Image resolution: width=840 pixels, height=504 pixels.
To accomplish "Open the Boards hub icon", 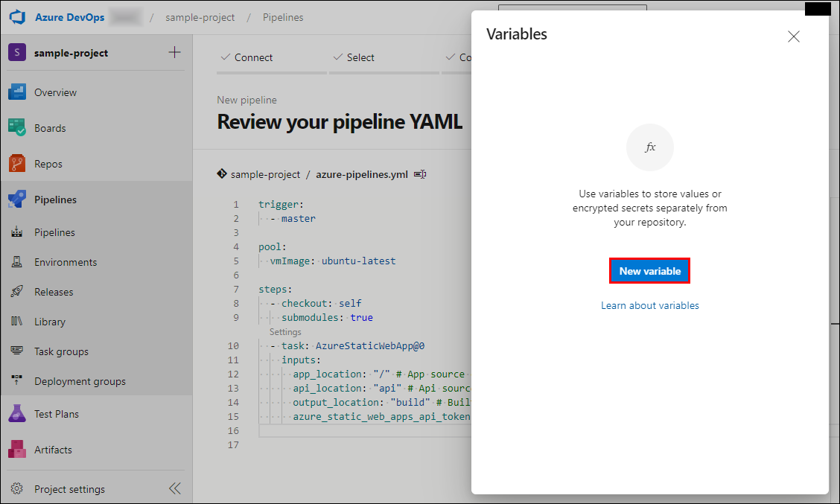I will tap(17, 127).
